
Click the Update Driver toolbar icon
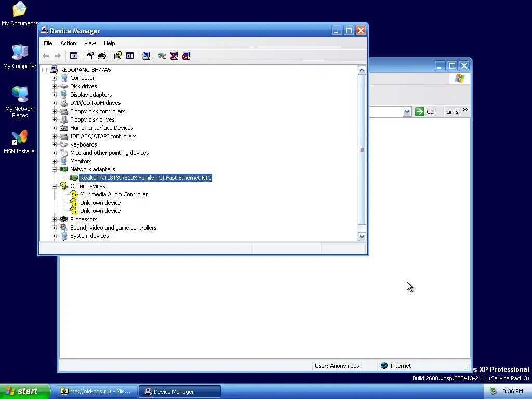pos(162,56)
